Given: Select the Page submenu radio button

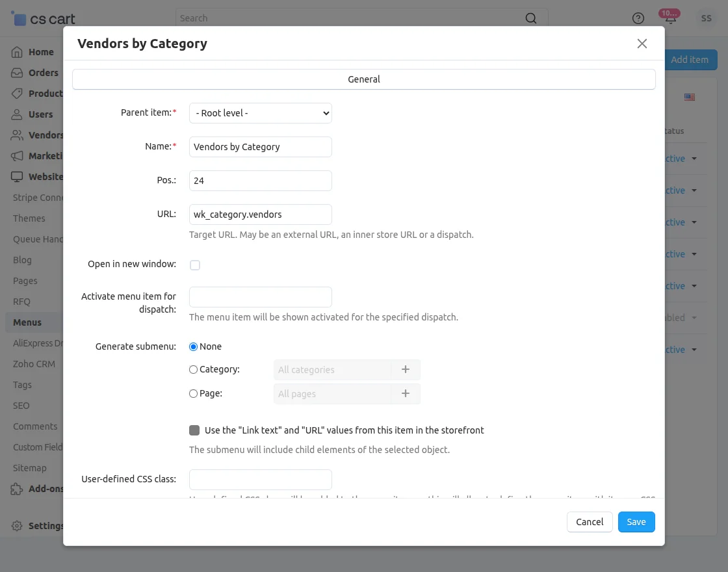Looking at the screenshot, I should click(193, 394).
